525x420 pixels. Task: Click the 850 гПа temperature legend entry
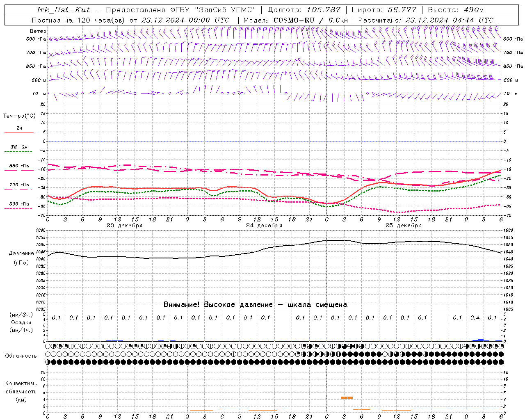[x=19, y=166]
